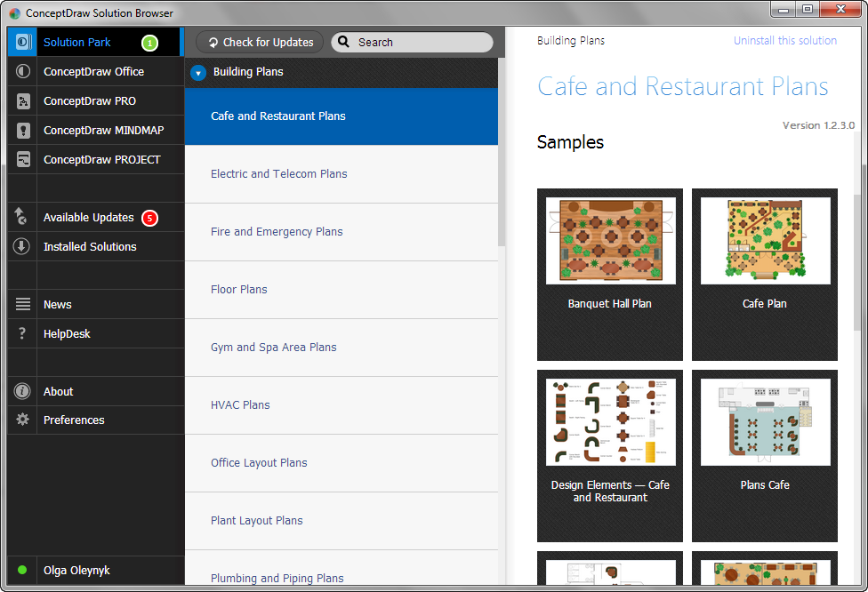Screen dimensions: 868x592
Task: Select Fire and Emergency Plans
Action: 341,232
